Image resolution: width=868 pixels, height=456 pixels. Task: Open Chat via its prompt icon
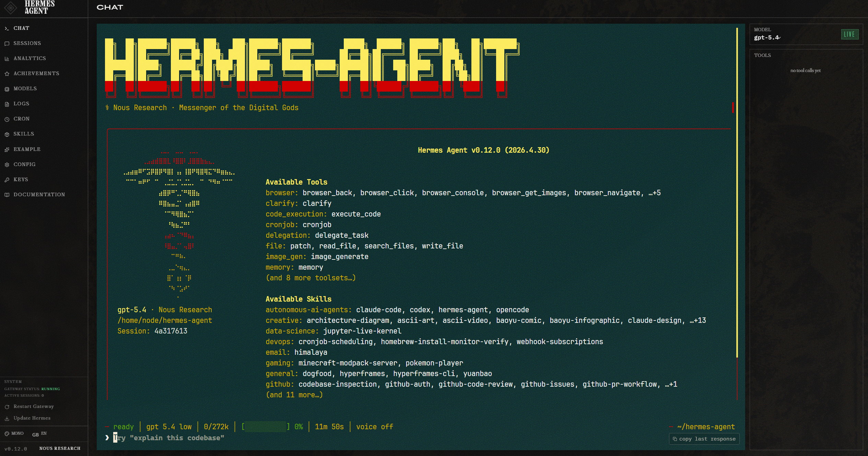pos(7,28)
